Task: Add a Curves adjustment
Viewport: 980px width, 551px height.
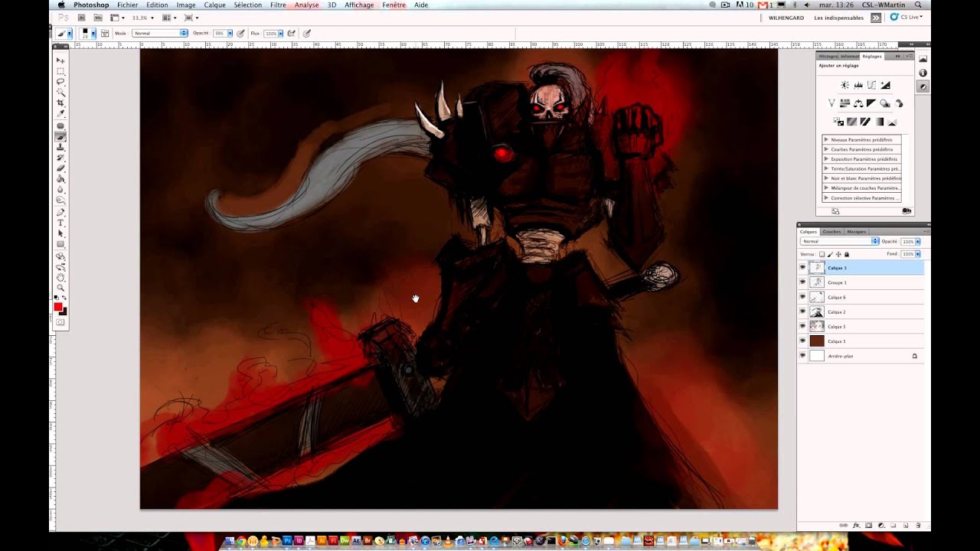Action: tap(871, 85)
